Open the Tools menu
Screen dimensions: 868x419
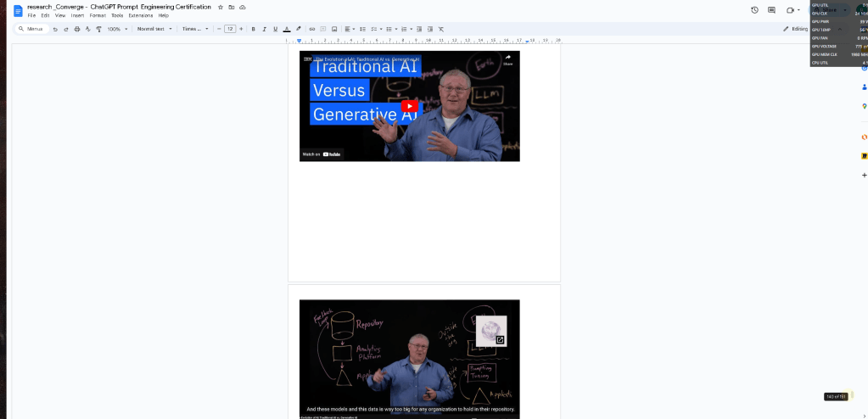(117, 15)
